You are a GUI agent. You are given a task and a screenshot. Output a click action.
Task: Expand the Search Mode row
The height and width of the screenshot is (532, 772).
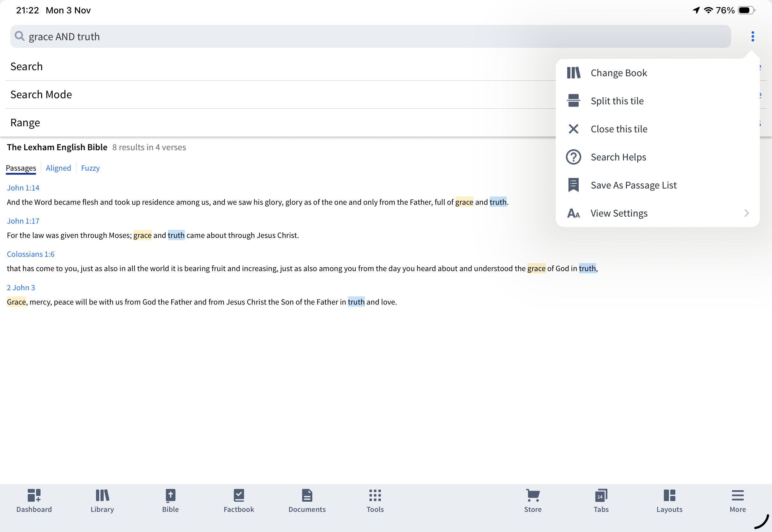click(41, 95)
